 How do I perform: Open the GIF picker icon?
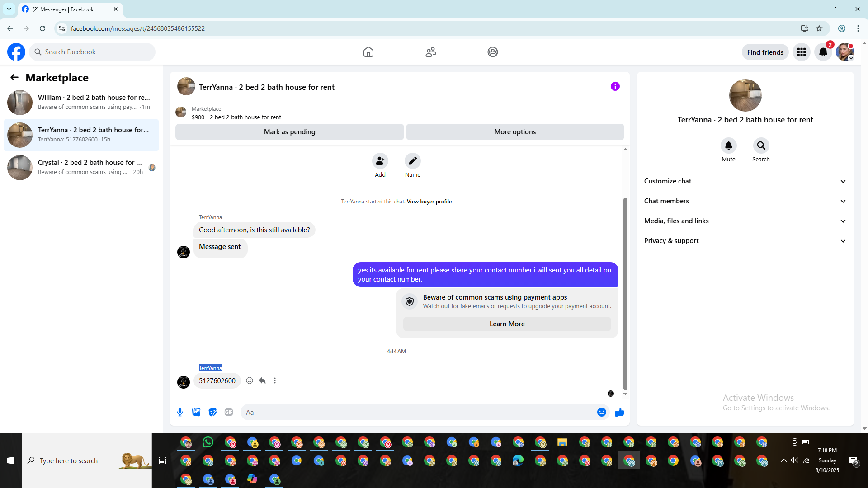[x=229, y=412]
